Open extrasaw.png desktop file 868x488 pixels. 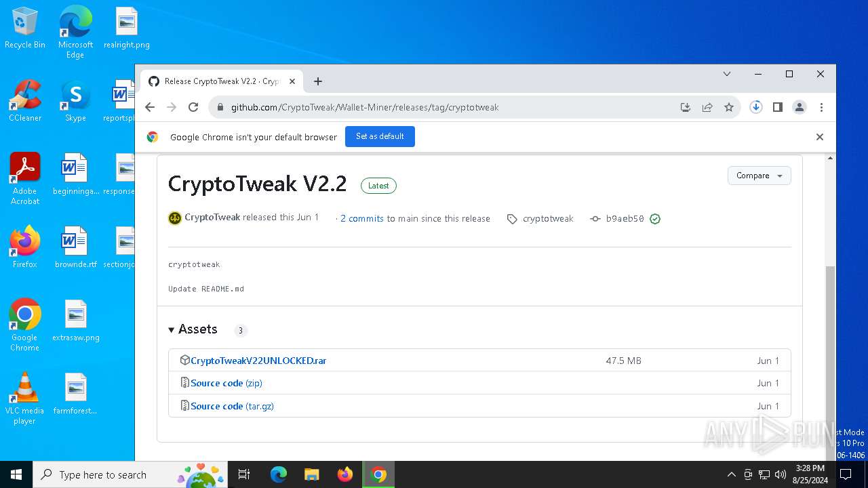(x=75, y=321)
